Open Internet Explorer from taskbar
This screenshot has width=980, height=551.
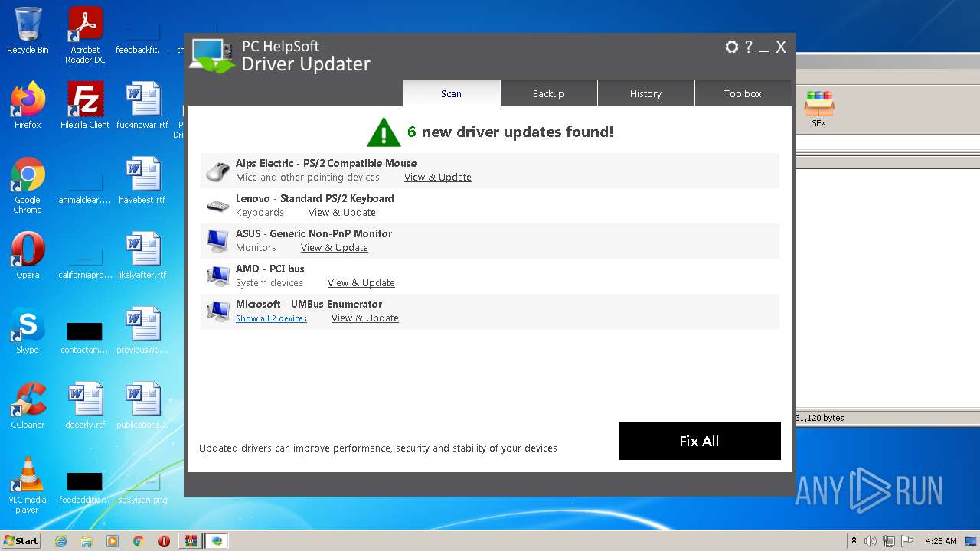(60, 541)
